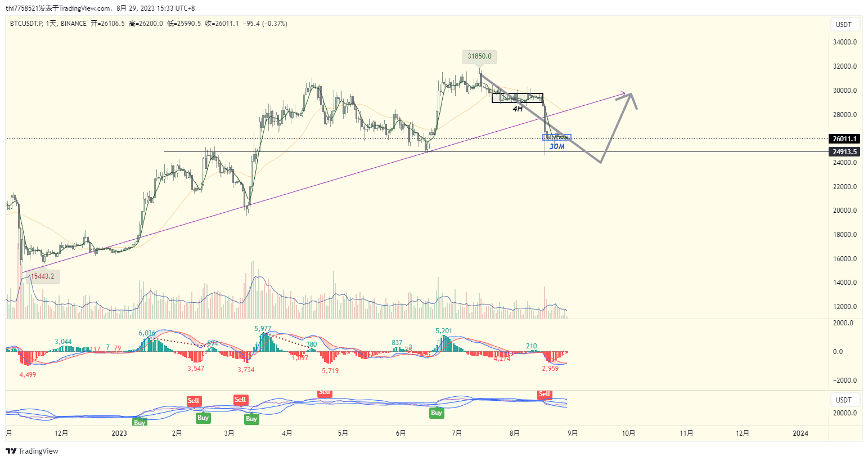The width and height of the screenshot is (868, 461).
Task: Click the 31850.0 high price callout
Action: click(x=480, y=56)
